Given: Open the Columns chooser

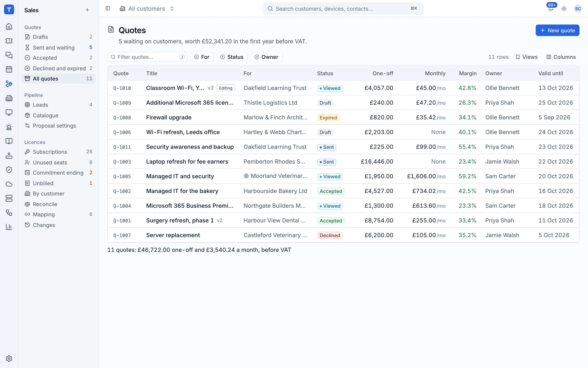Looking at the screenshot, I should tap(561, 57).
